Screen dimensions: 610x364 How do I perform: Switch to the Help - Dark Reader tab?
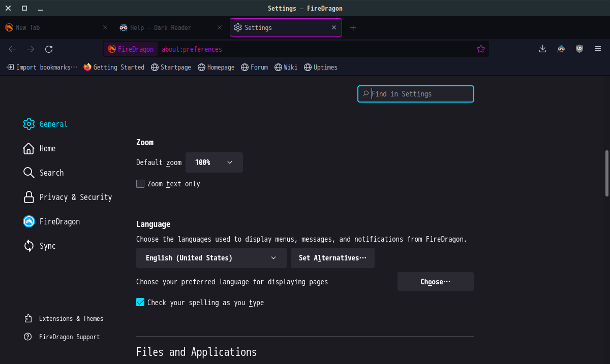pyautogui.click(x=171, y=28)
